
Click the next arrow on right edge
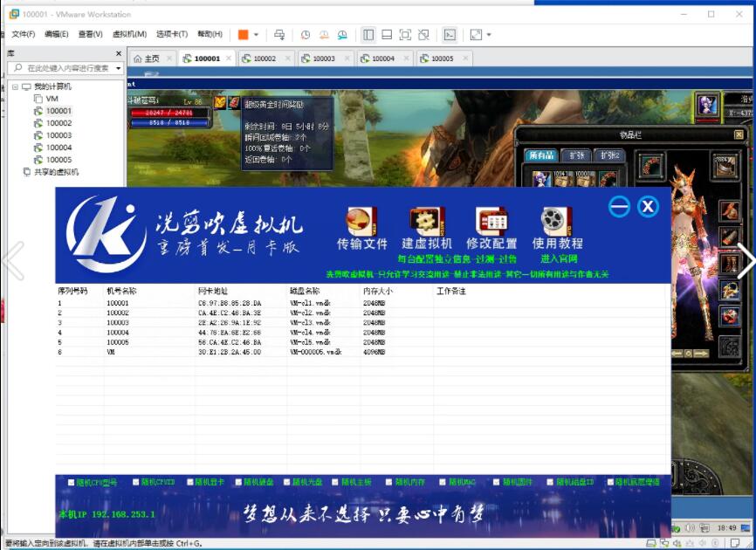pos(746,261)
